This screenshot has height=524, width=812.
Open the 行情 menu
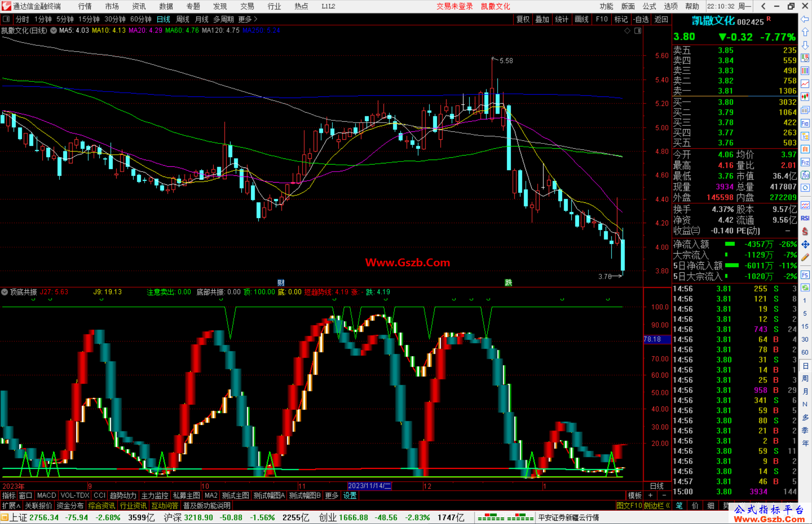click(85, 6)
